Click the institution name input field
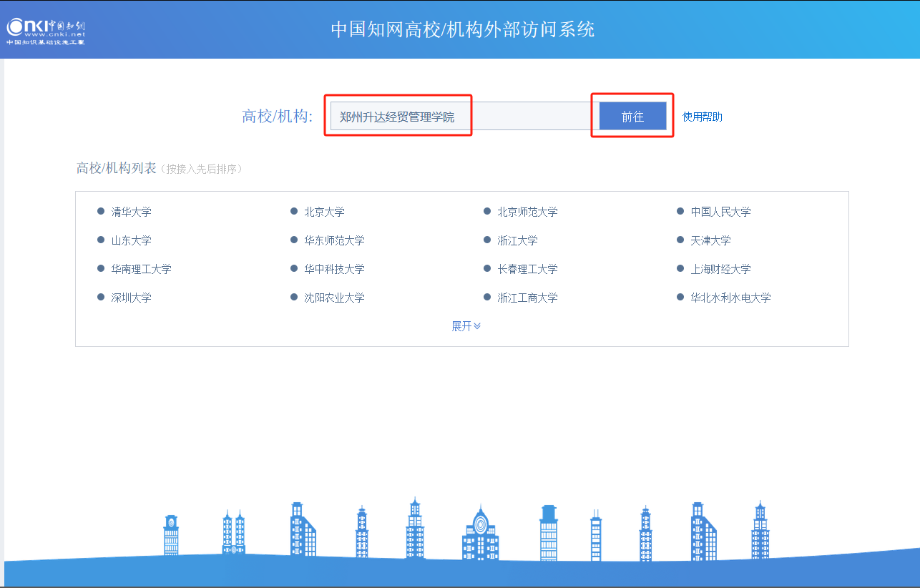920x588 pixels. pyautogui.click(x=461, y=117)
